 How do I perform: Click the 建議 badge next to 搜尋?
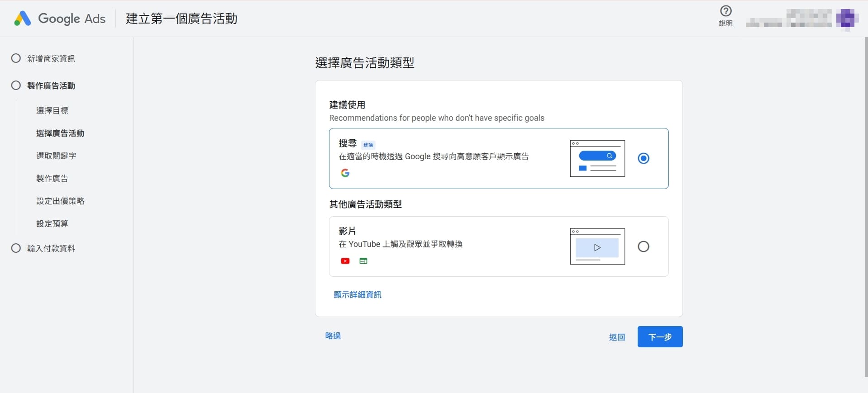click(x=368, y=145)
